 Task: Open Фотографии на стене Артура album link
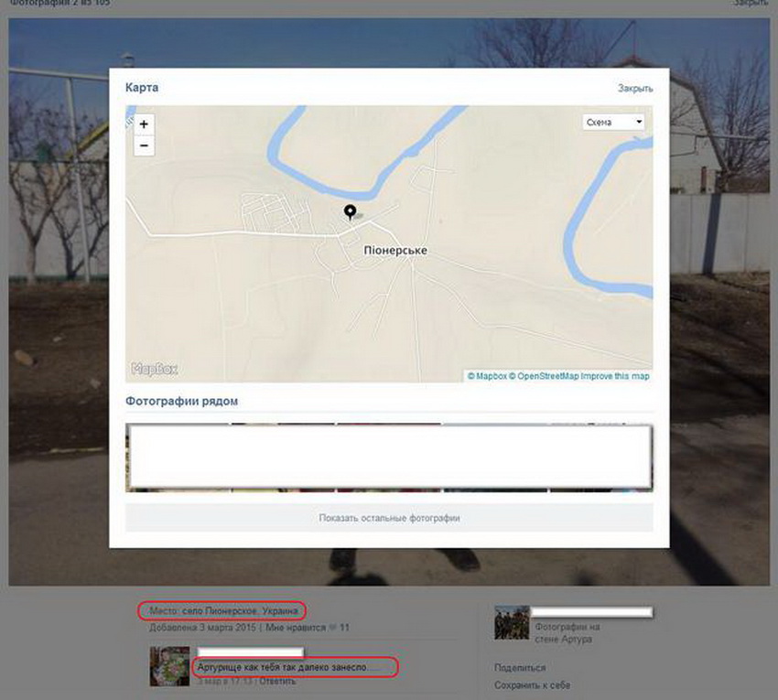tap(567, 632)
